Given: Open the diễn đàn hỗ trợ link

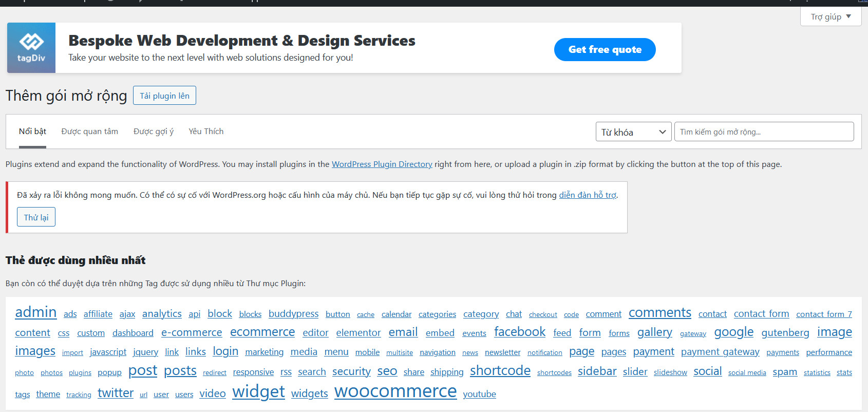Looking at the screenshot, I should pyautogui.click(x=588, y=195).
